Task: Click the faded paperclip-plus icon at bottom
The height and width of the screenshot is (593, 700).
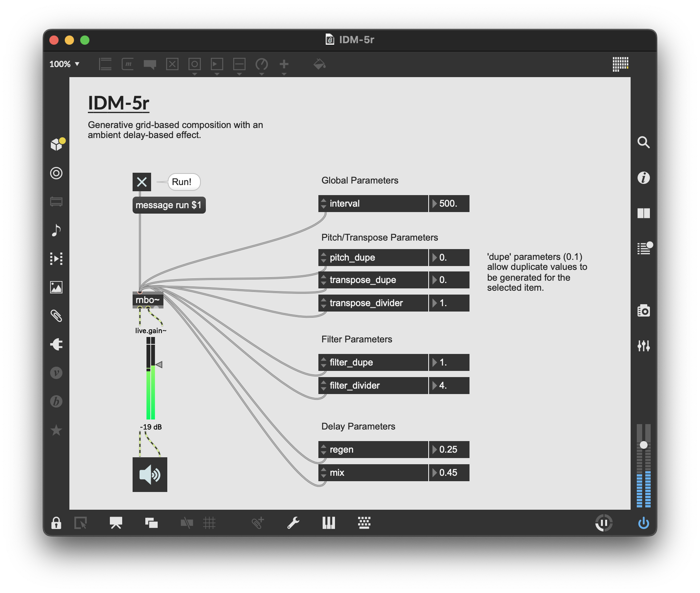Action: (257, 523)
